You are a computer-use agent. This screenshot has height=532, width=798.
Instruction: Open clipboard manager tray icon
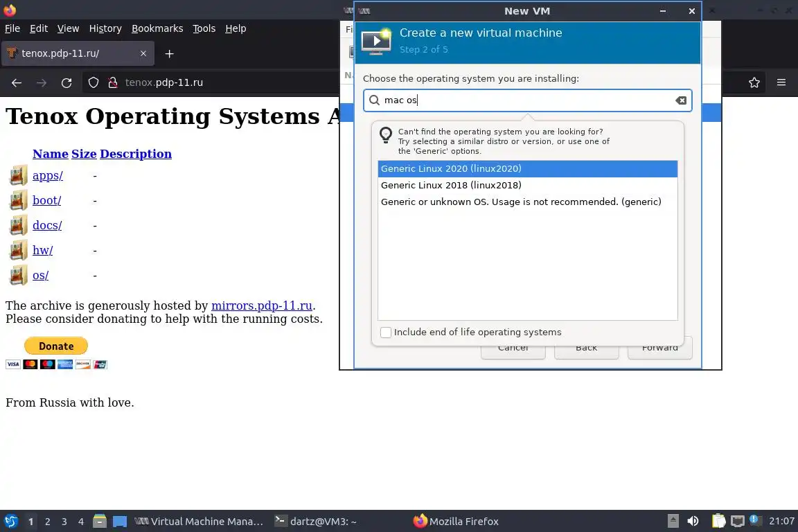pos(718,522)
